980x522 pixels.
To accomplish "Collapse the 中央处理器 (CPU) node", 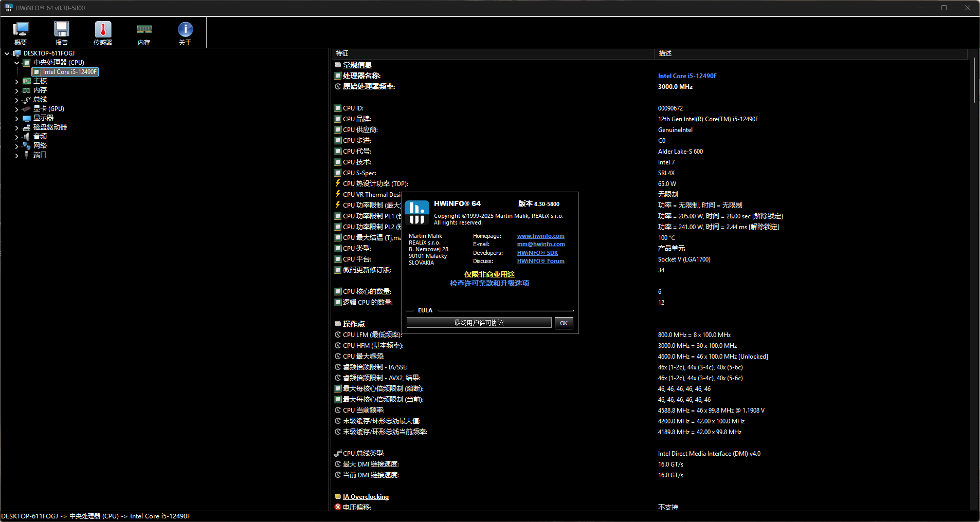I will point(16,62).
